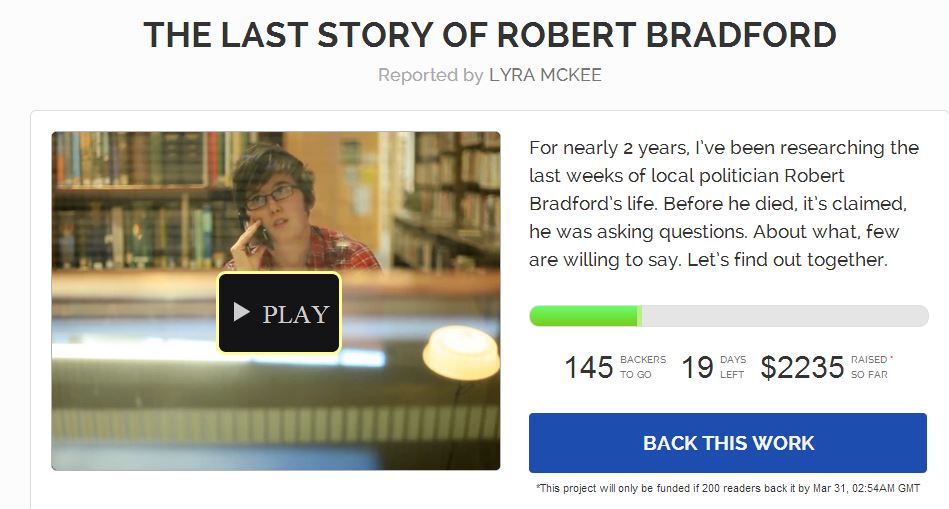The image size is (949, 509).
Task: Click the project description paragraph
Action: [724, 204]
